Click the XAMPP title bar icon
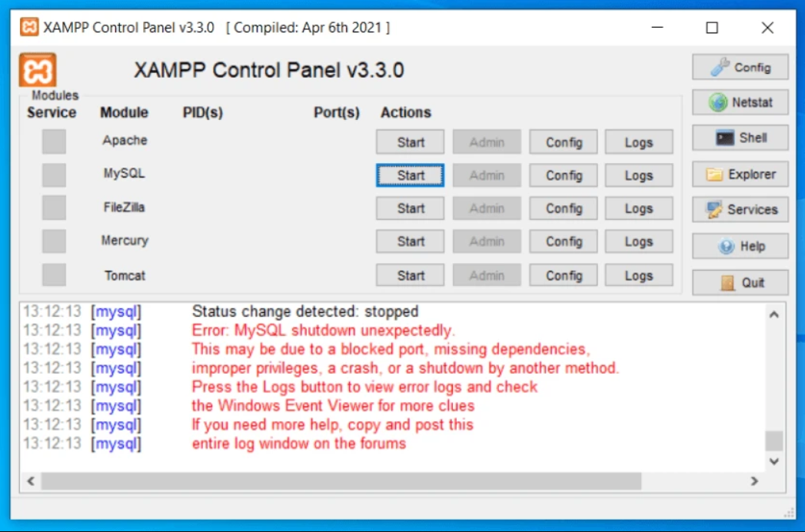Screen dimensions: 805x532 (29, 27)
